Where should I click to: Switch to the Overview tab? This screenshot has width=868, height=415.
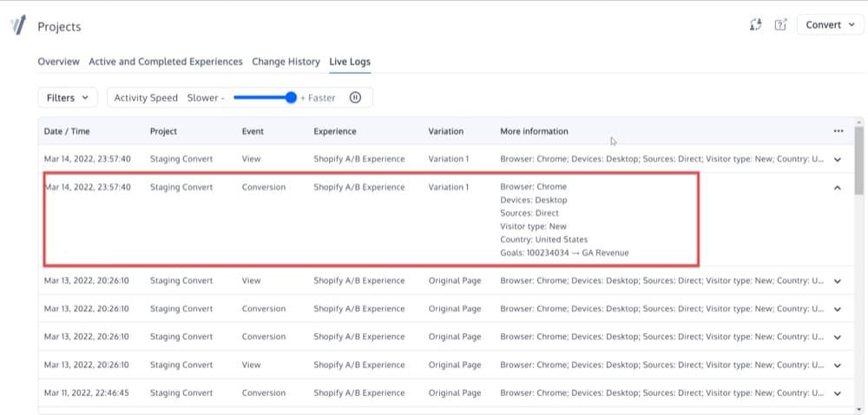(58, 62)
